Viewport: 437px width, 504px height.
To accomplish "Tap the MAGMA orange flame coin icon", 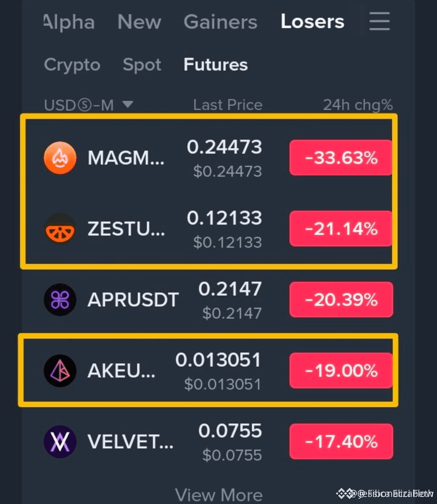I will coord(60,158).
